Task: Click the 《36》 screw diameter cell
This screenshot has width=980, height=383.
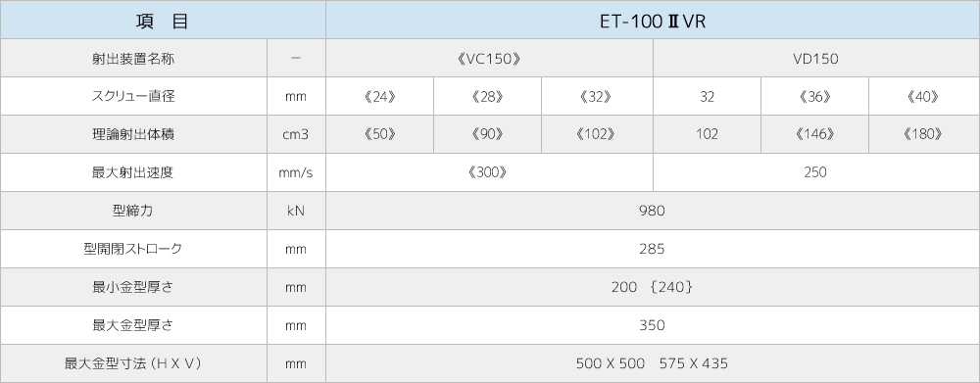Action: coord(815,96)
